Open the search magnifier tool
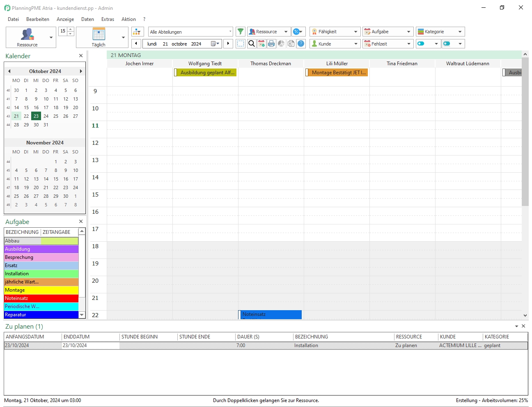The width and height of the screenshot is (532, 407). click(252, 43)
